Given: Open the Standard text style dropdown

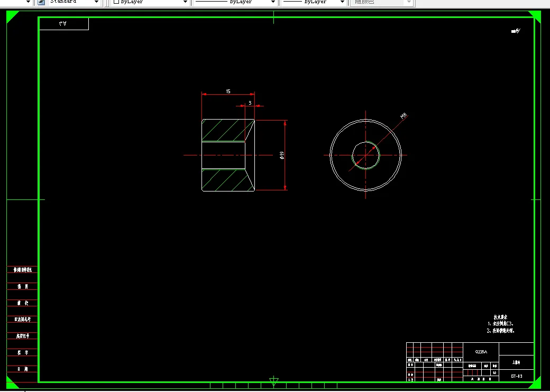Looking at the screenshot, I should 74,2.
